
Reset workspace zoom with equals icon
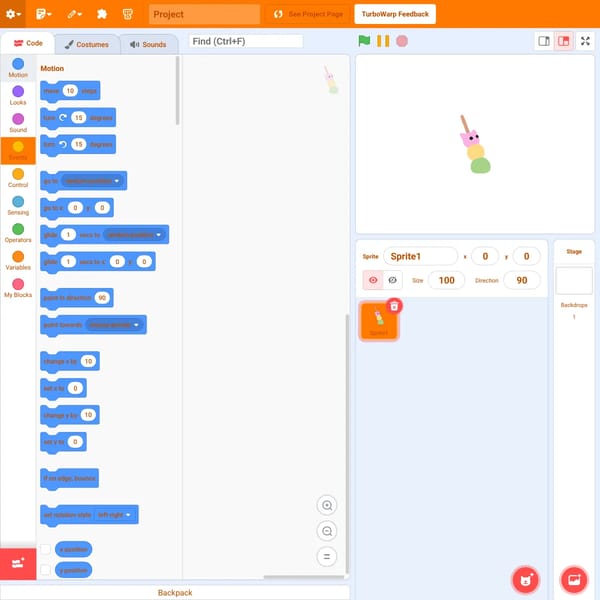[327, 556]
